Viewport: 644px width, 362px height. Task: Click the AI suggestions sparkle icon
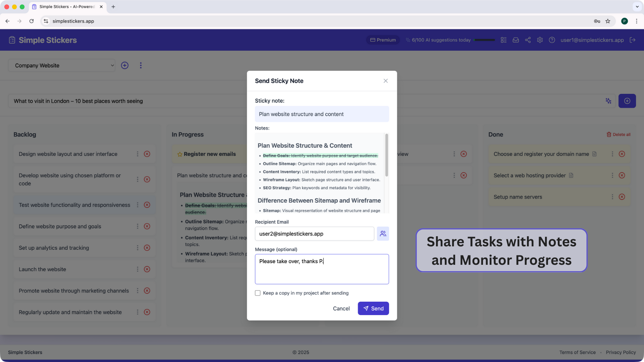click(x=608, y=101)
